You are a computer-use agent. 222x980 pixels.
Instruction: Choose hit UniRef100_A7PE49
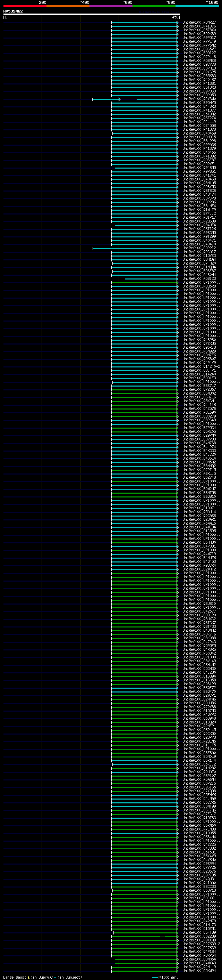(199, 41)
